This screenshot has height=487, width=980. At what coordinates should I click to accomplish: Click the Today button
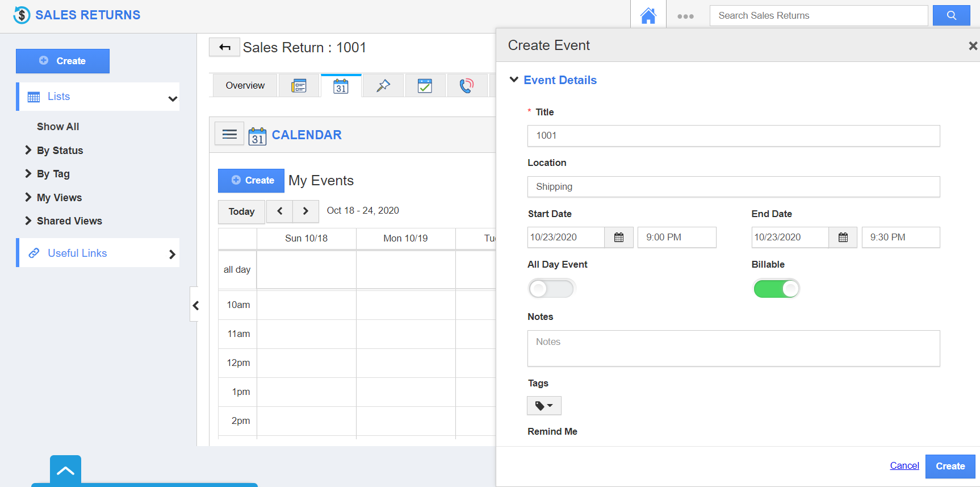[x=241, y=211]
